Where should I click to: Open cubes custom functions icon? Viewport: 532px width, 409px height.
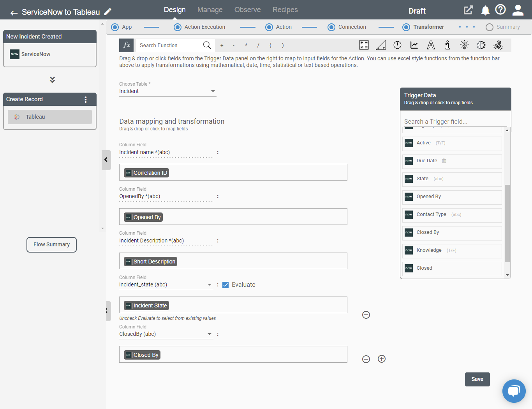click(498, 45)
